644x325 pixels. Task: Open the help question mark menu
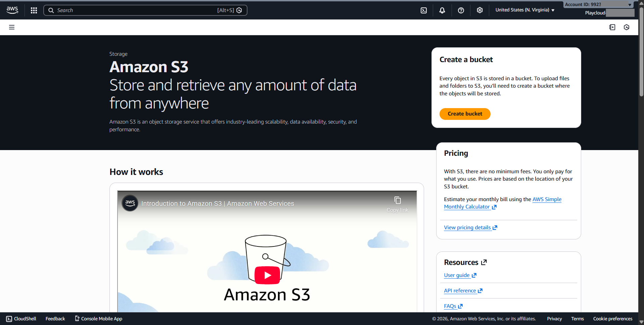point(461,10)
